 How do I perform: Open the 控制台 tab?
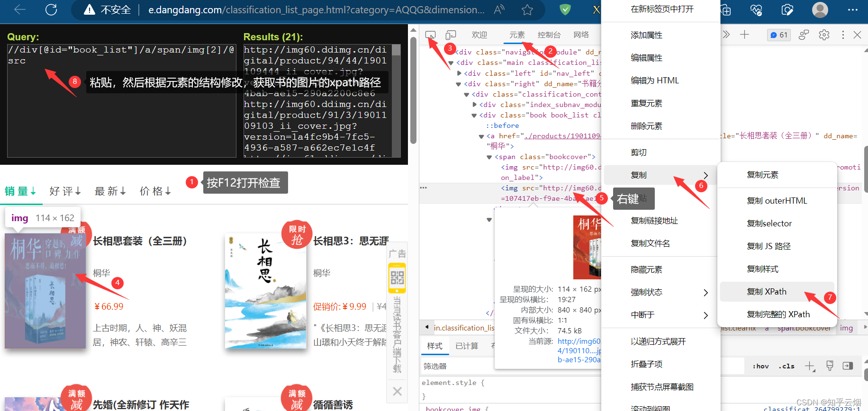(x=549, y=35)
